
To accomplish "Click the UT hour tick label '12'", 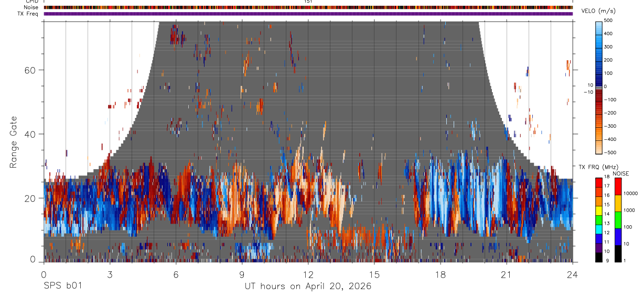I will pyautogui.click(x=308, y=274).
